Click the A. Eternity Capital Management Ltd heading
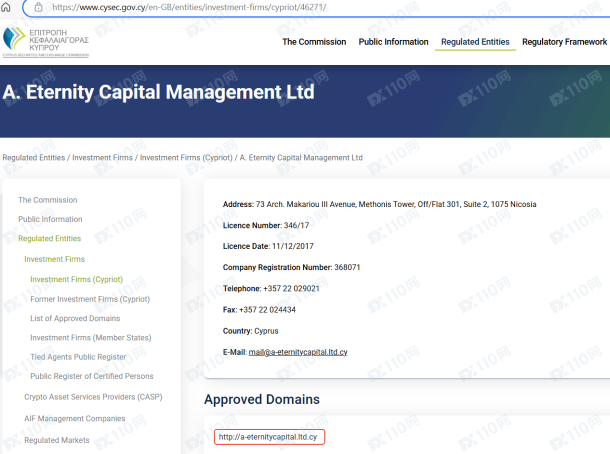Screen dimensions: 610x454 click(158, 92)
